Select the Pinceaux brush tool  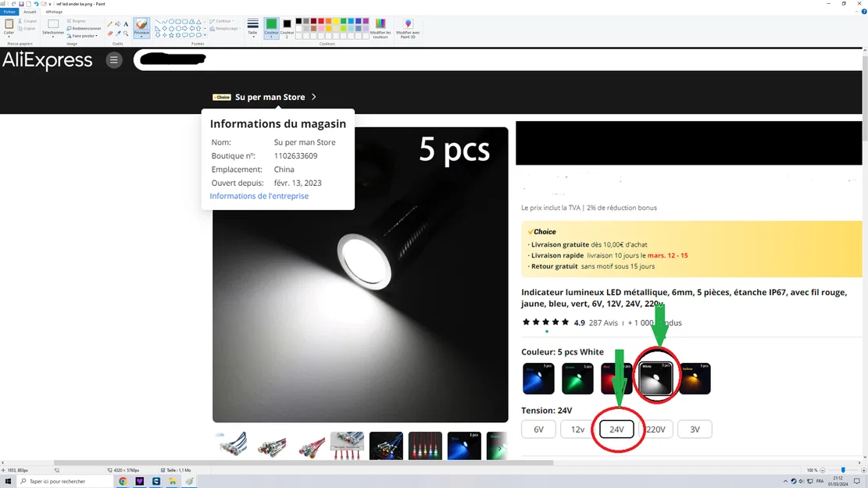[142, 27]
